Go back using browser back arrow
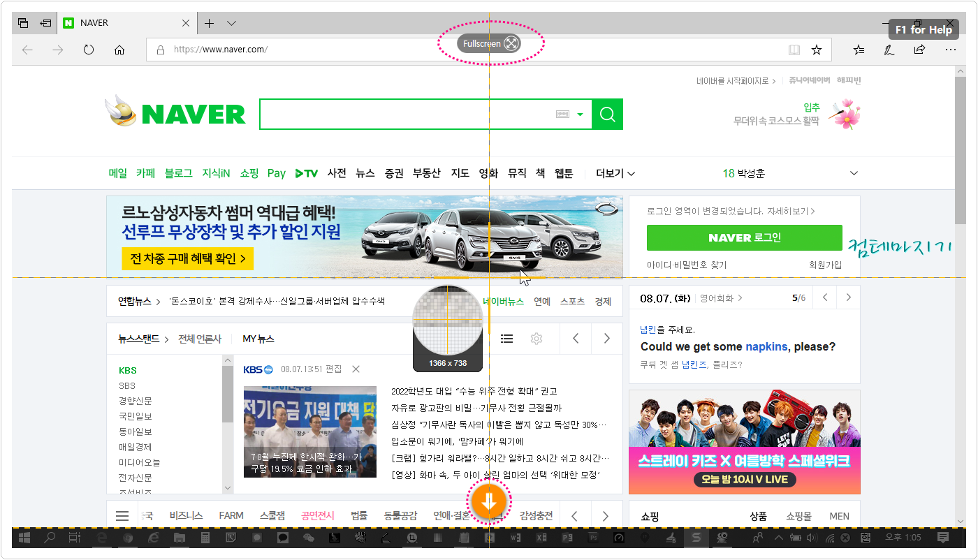The width and height of the screenshot is (978, 560). (27, 50)
